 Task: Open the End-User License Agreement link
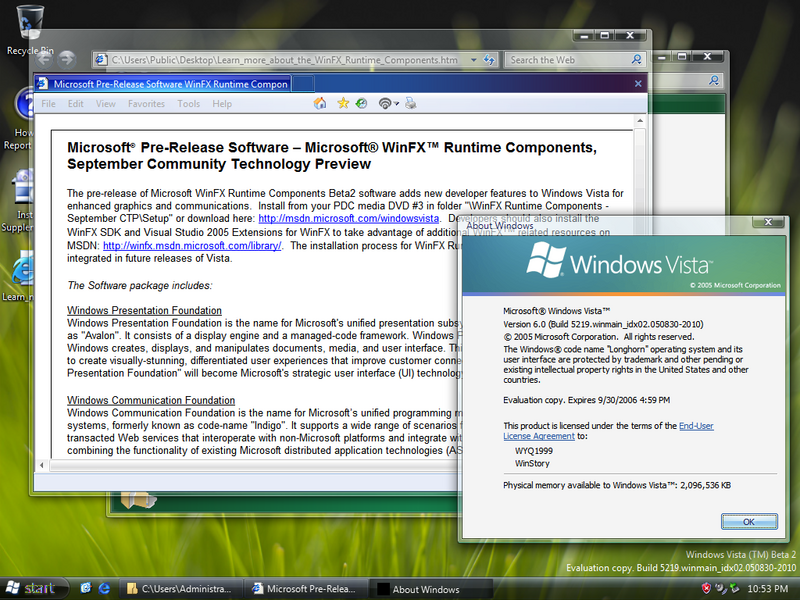[x=608, y=431]
